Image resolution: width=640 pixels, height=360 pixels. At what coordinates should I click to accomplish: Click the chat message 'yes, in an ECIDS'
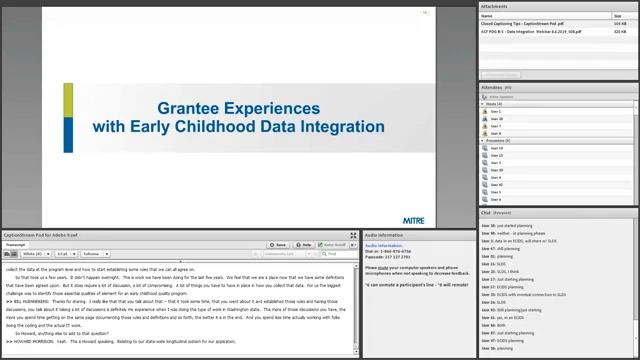click(510, 318)
